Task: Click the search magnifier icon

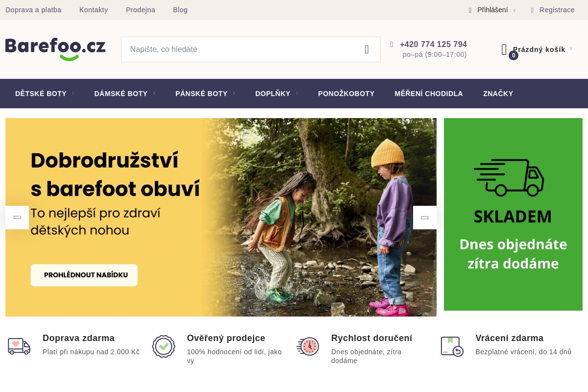Action: pos(367,49)
